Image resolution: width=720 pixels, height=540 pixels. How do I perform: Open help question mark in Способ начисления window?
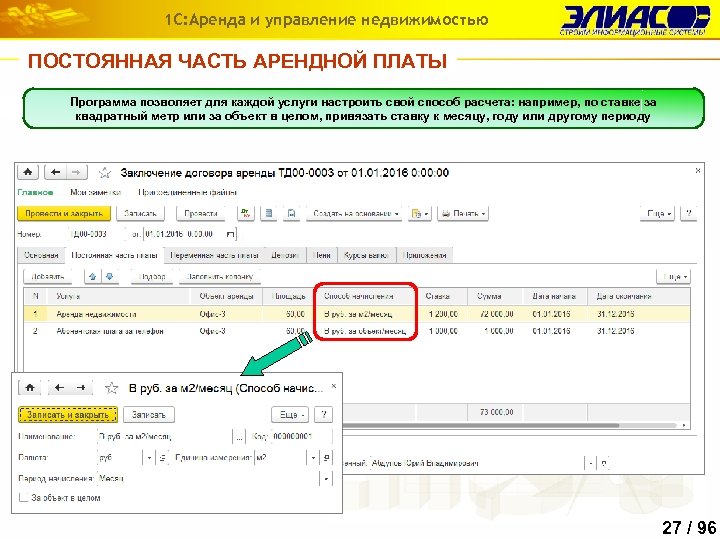[x=324, y=415]
